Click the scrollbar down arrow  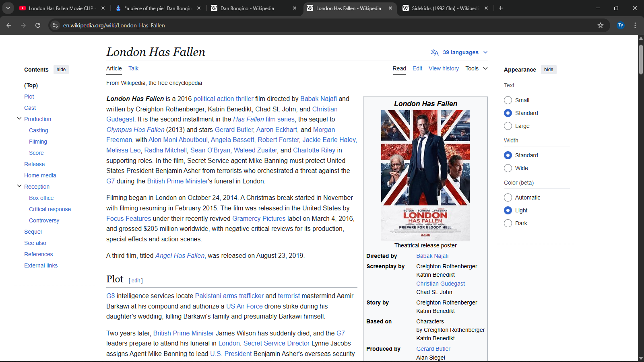click(x=641, y=358)
